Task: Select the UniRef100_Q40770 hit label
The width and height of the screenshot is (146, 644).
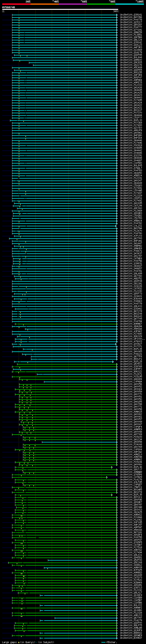Action: [131, 394]
